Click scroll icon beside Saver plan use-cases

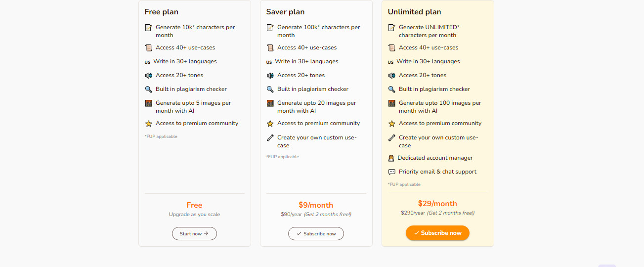pos(270,48)
